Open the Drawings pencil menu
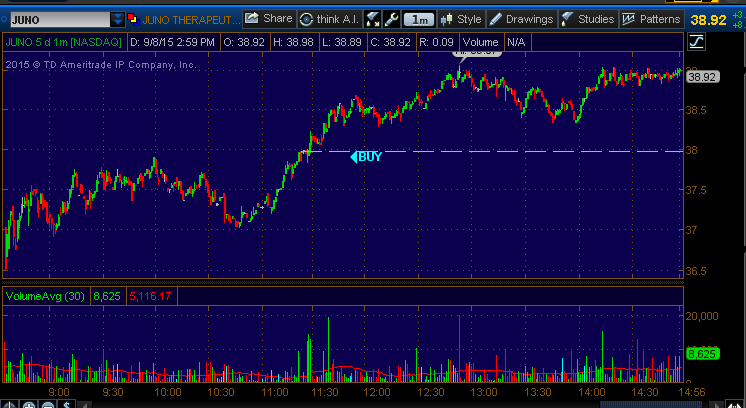 (521, 18)
